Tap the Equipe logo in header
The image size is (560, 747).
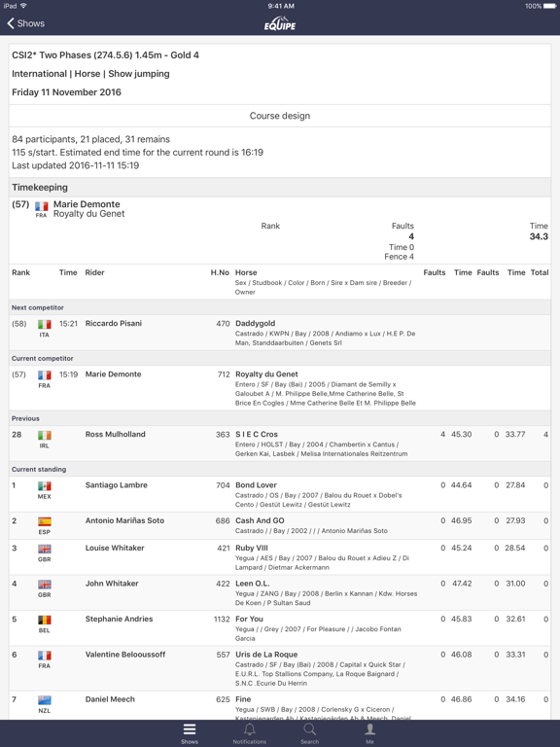click(x=280, y=23)
